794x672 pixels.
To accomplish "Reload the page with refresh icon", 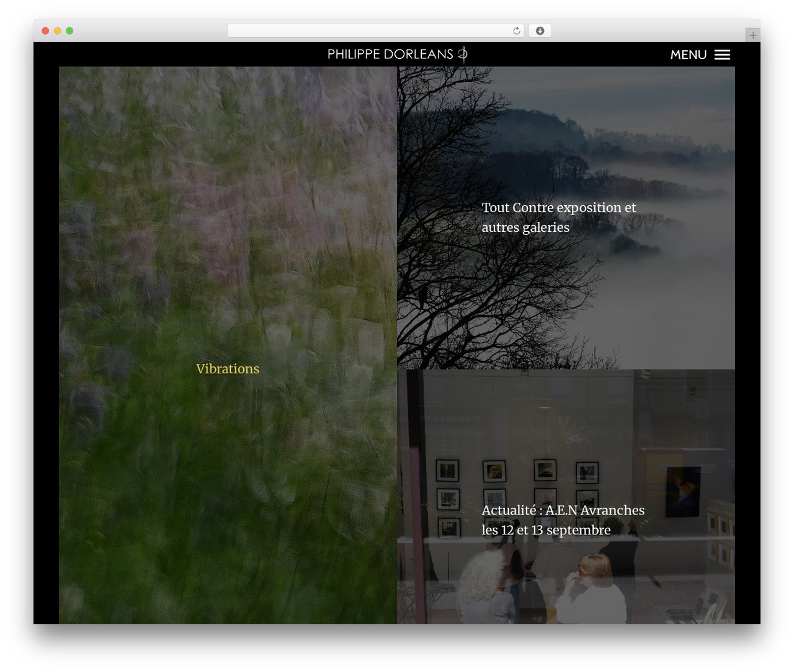I will (517, 31).
